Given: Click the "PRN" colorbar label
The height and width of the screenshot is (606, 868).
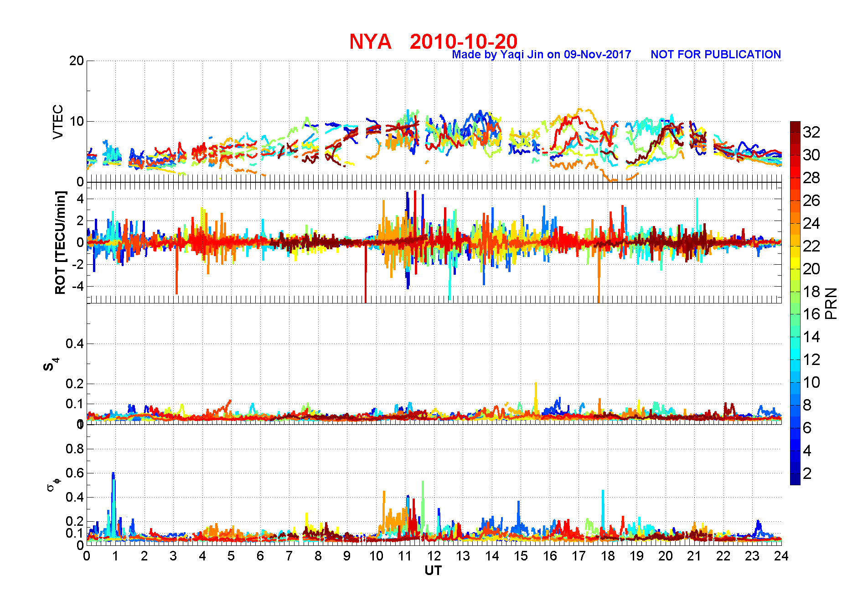Looking at the screenshot, I should coord(831,303).
